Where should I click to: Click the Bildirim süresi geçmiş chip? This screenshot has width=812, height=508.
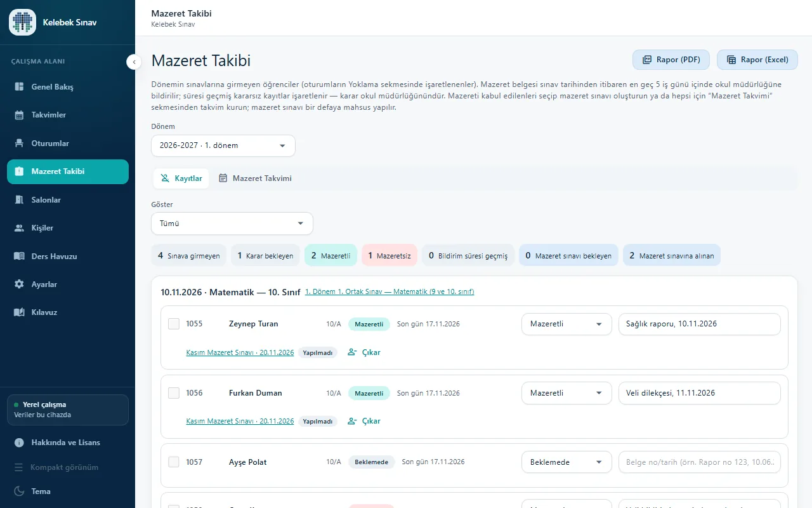[x=468, y=255]
